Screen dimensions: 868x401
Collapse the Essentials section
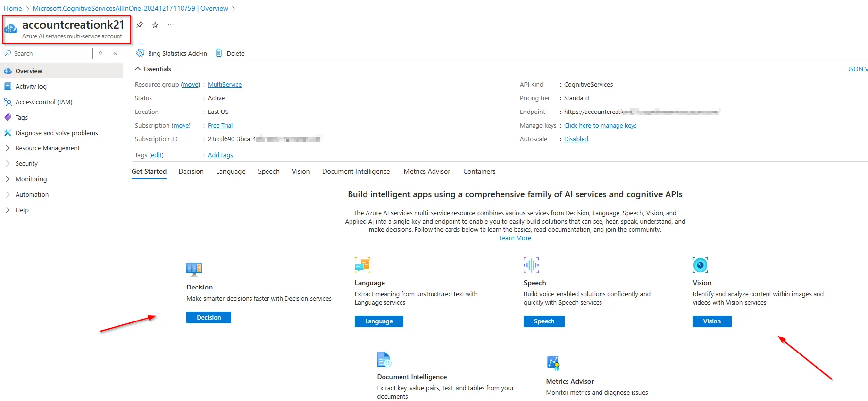(138, 69)
